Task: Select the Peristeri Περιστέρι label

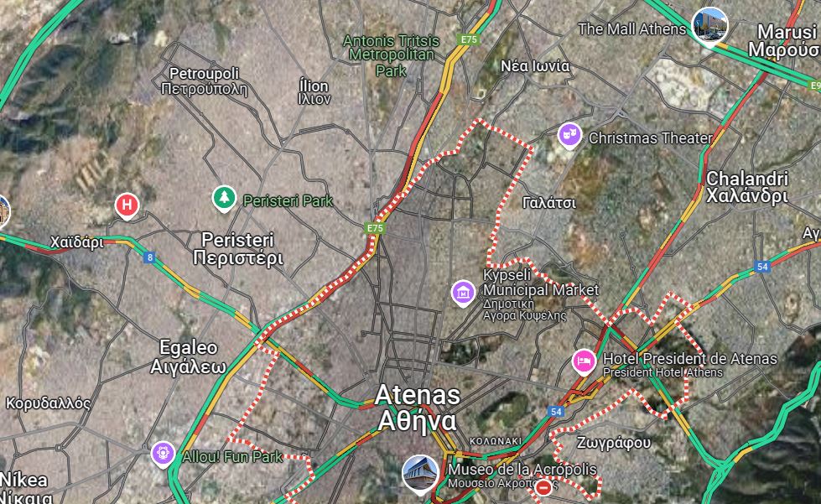Action: coord(238,248)
